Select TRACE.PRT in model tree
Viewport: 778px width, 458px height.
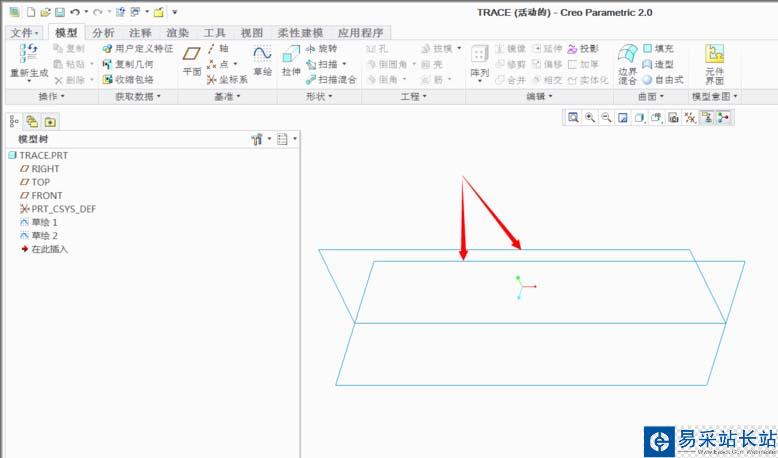[x=38, y=155]
